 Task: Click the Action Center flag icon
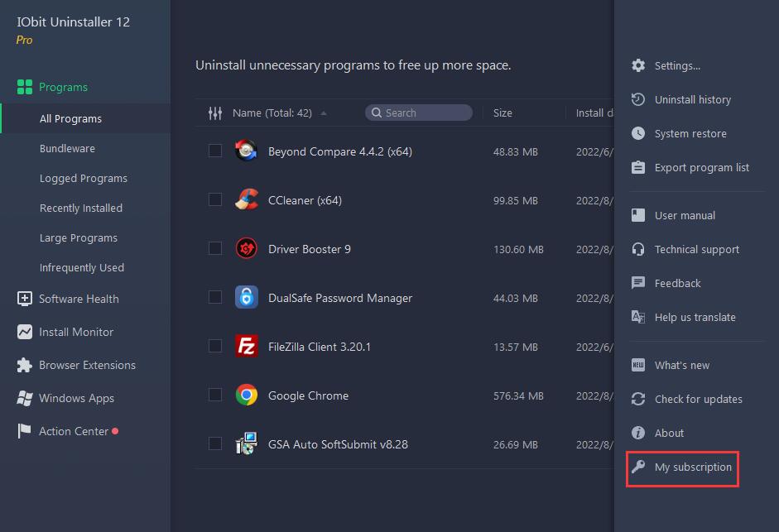24,431
